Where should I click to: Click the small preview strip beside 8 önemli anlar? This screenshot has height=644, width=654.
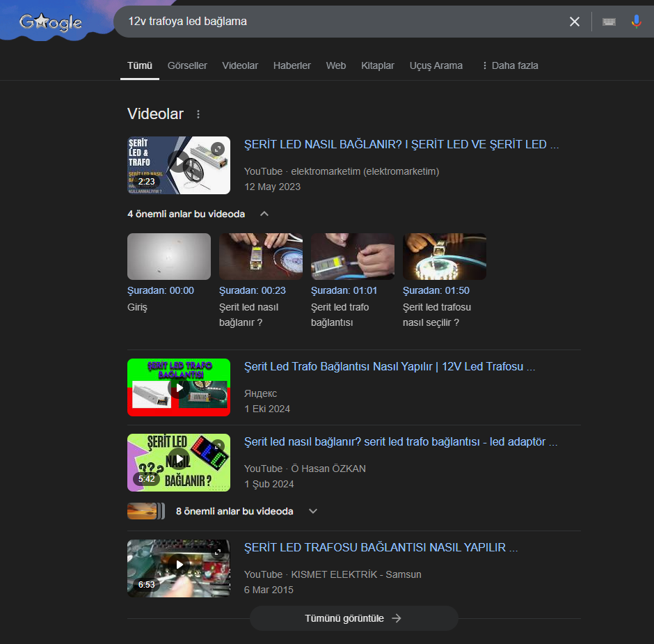tap(146, 511)
